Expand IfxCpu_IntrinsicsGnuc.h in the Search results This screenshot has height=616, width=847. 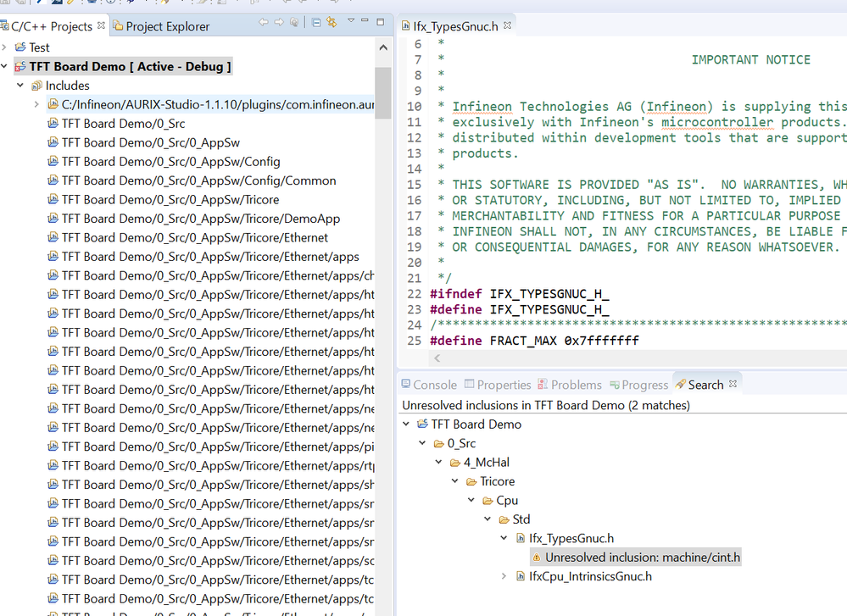coord(504,576)
